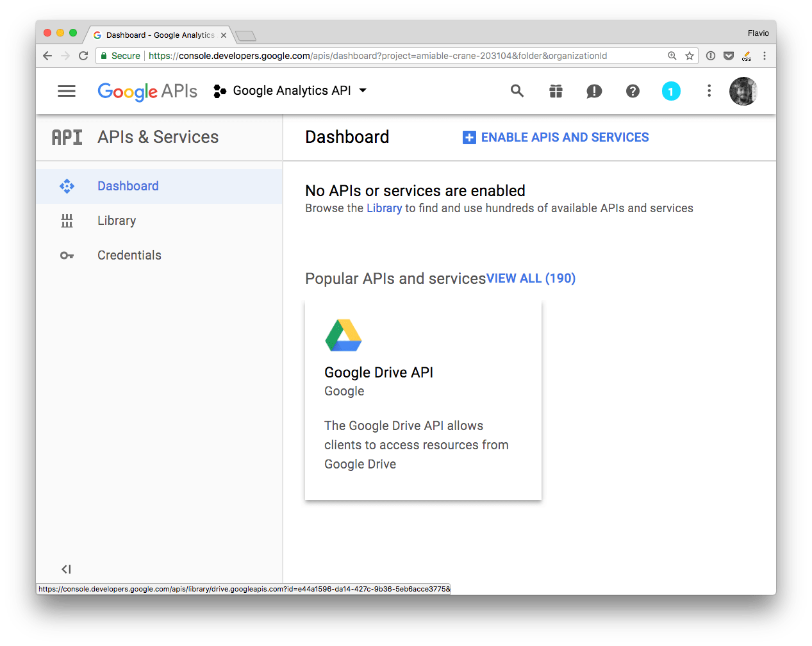Screen dimensions: 812x646
Task: Click the Google APIs logo
Action: (147, 90)
